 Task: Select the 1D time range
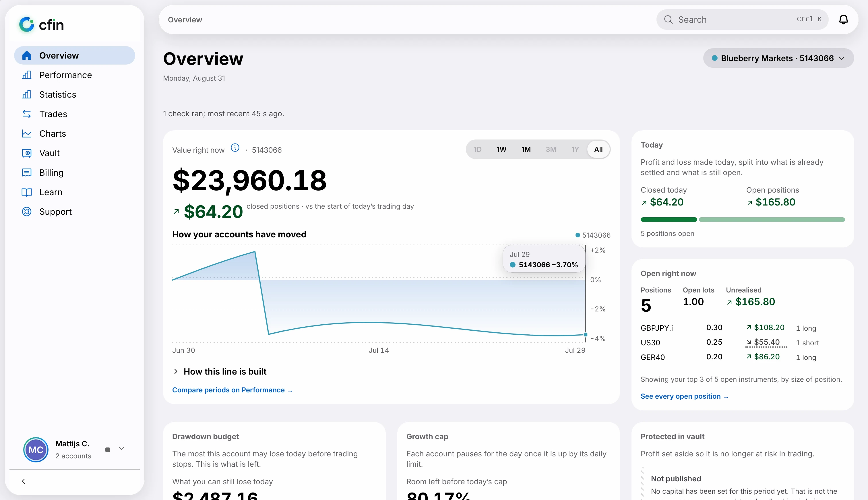(x=478, y=149)
